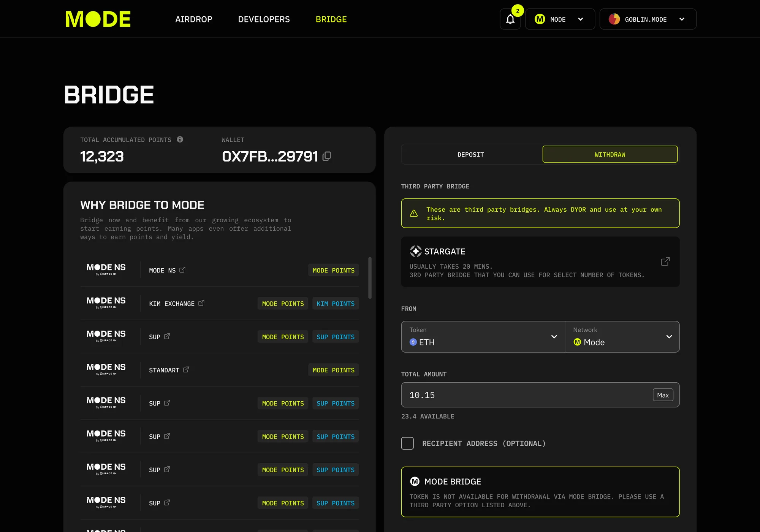Image resolution: width=760 pixels, height=532 pixels.
Task: Click the scrollbar in apps list
Action: [370, 278]
